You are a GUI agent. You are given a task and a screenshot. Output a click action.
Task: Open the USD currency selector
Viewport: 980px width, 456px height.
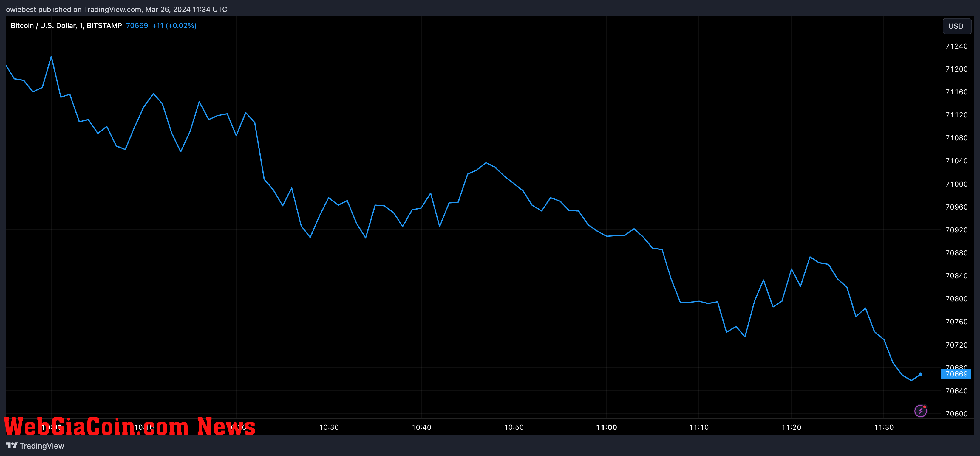(x=956, y=26)
